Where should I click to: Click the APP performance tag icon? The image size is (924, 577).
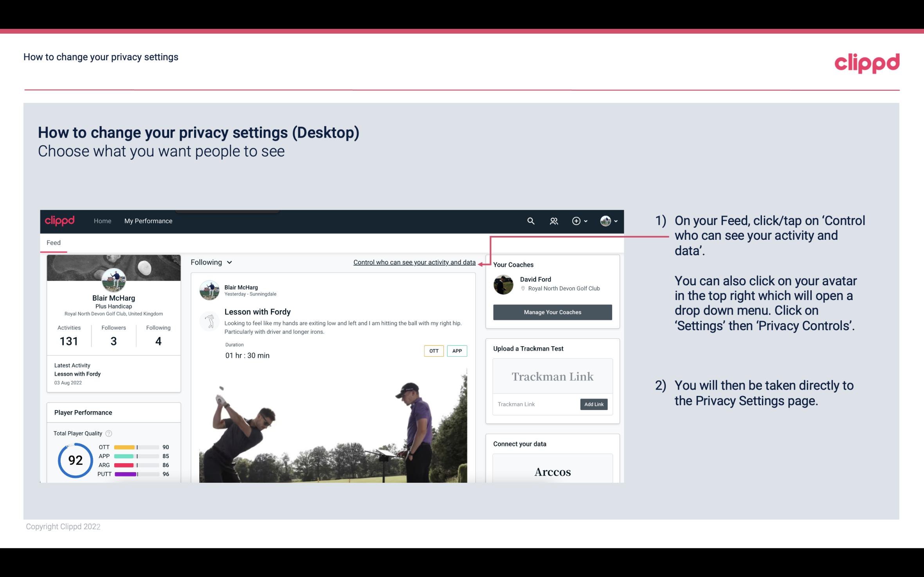pos(458,351)
